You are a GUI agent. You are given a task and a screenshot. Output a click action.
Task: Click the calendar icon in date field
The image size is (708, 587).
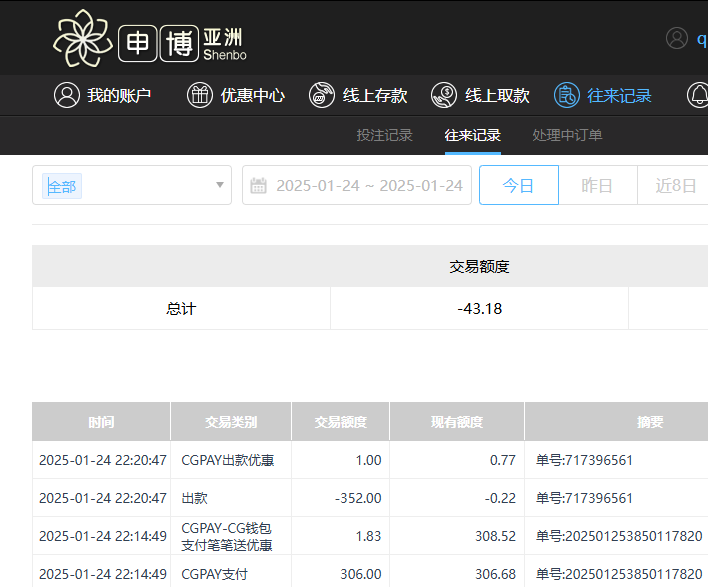(258, 186)
